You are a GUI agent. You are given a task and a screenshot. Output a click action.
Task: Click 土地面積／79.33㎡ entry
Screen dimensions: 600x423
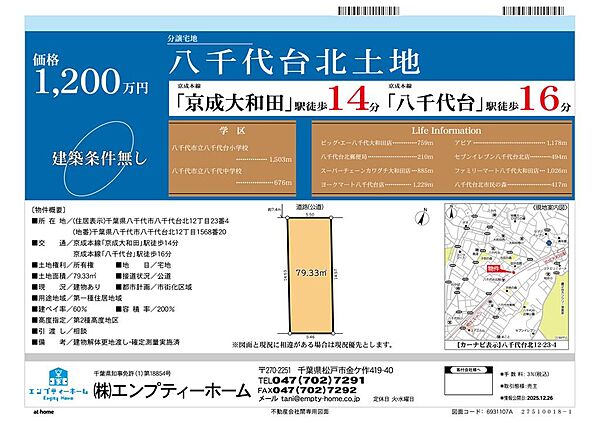coord(64,276)
